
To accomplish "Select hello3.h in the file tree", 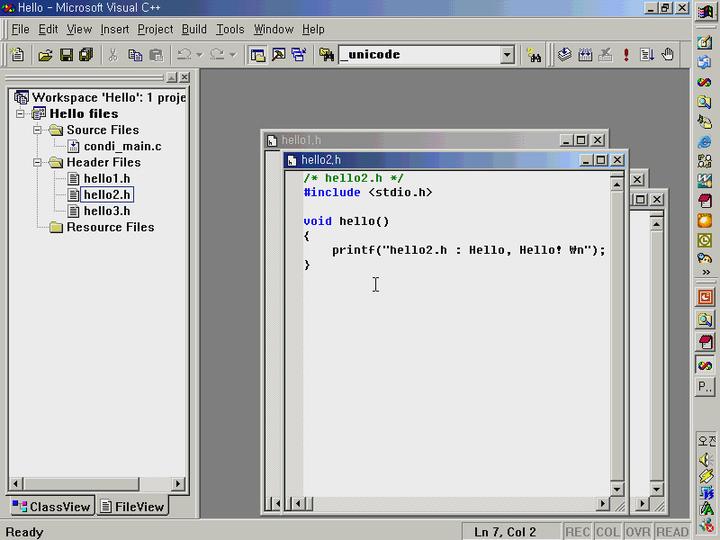I will [107, 211].
